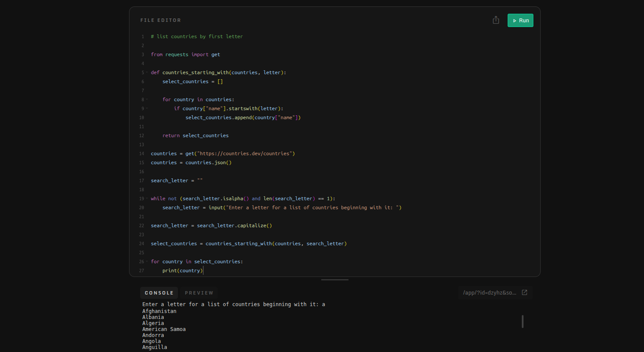Screen dimensions: 644x352
Task: Click the /app/?id=dzyhz&so... URL field
Action: point(489,292)
